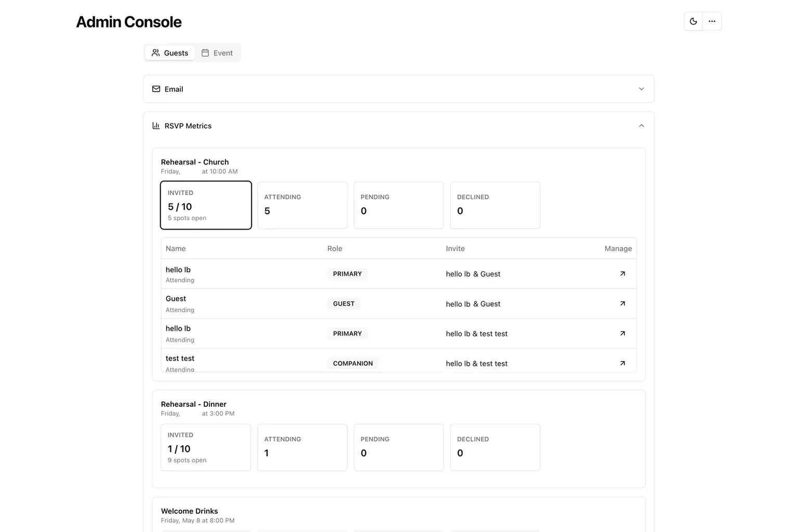Click the Manage column header
Image resolution: width=798 pixels, height=532 pixels.
coord(618,248)
